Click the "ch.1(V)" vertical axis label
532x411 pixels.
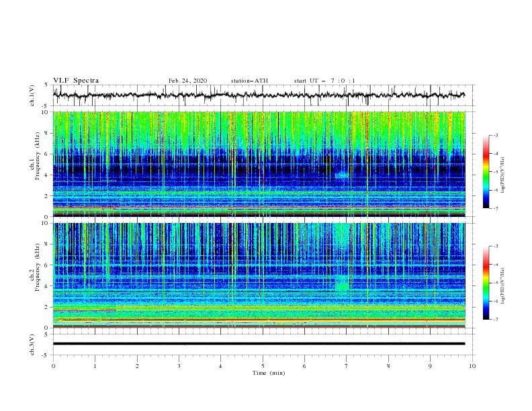[32, 95]
